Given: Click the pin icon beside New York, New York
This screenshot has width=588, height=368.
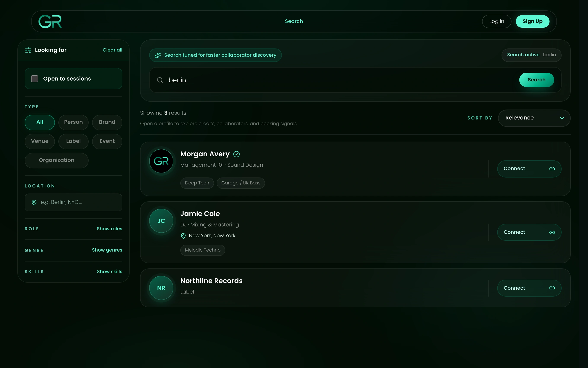Looking at the screenshot, I should [184, 236].
